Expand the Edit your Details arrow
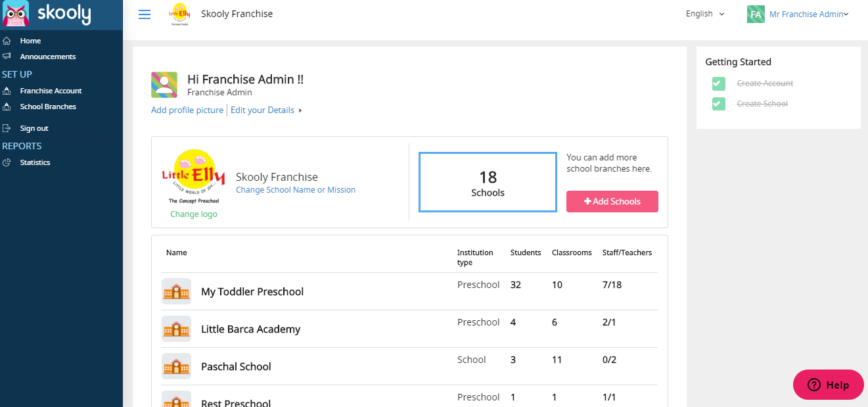This screenshot has height=407, width=868. click(300, 110)
